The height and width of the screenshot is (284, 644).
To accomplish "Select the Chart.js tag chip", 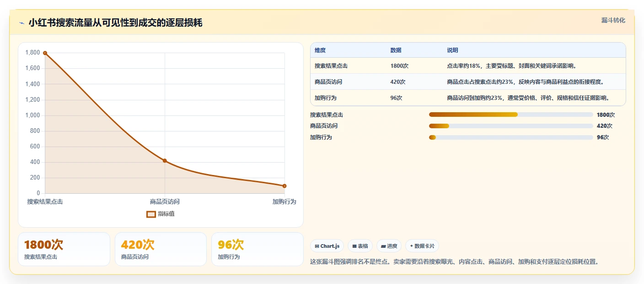I will pos(327,246).
